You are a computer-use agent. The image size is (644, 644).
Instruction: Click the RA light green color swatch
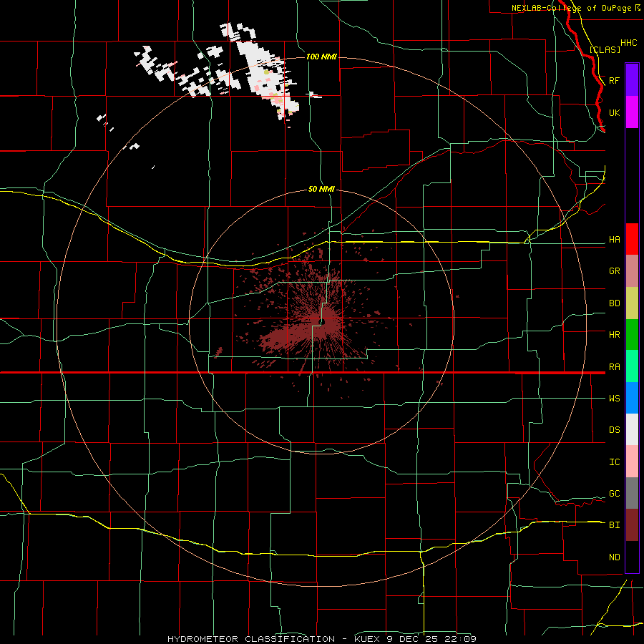632,366
